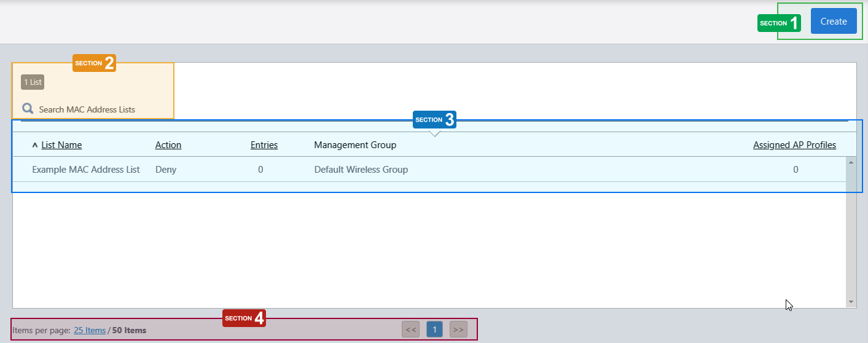Click the blue Create button

pyautogui.click(x=833, y=22)
